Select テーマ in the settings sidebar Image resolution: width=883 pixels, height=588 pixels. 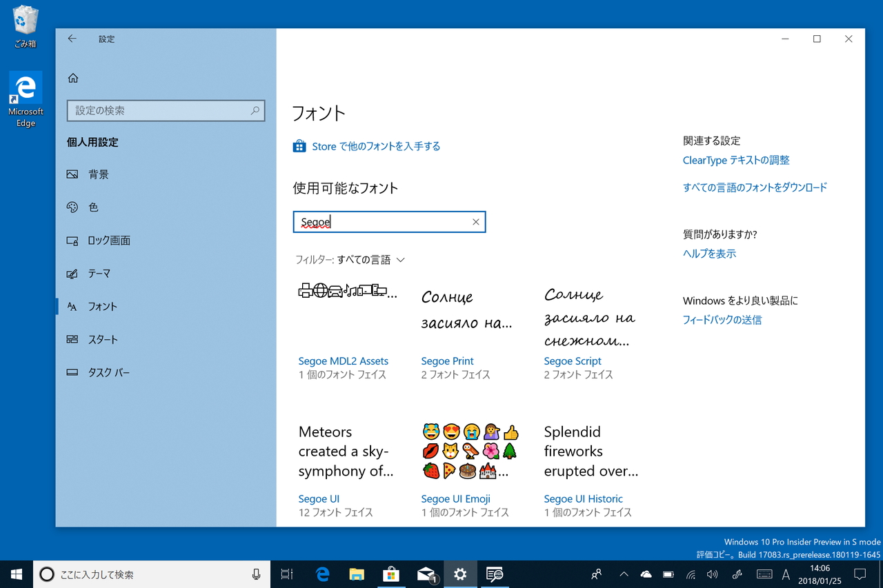coord(99,274)
